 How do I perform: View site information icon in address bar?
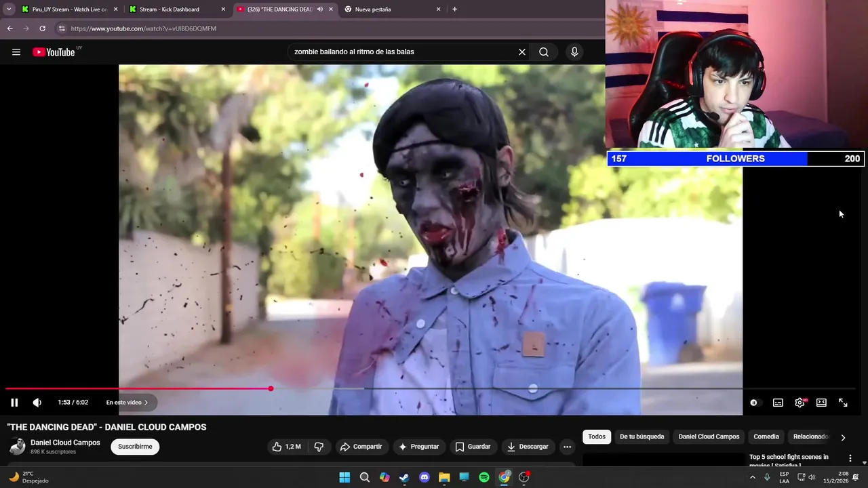click(61, 28)
